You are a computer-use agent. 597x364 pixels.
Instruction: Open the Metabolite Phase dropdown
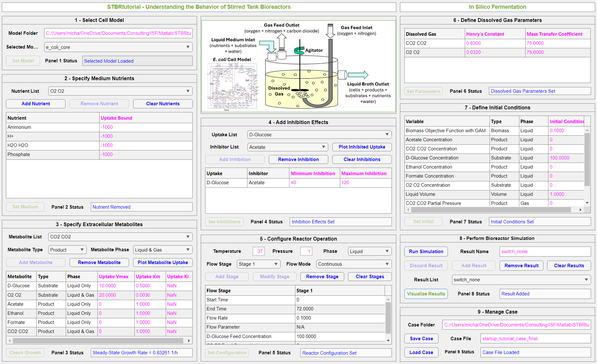point(163,250)
